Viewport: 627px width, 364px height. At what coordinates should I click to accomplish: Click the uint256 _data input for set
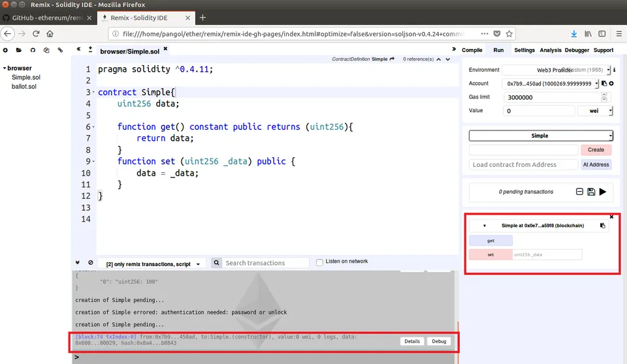(x=547, y=254)
